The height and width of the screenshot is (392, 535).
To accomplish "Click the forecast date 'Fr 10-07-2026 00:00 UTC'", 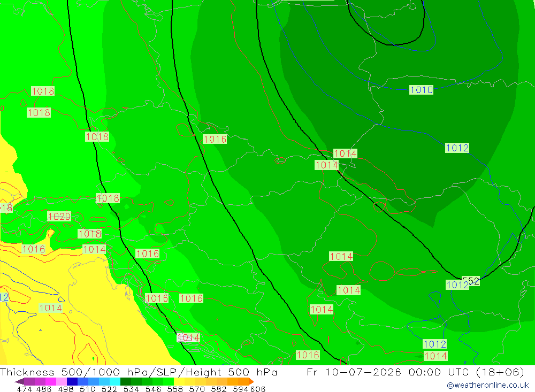I will [389, 372].
